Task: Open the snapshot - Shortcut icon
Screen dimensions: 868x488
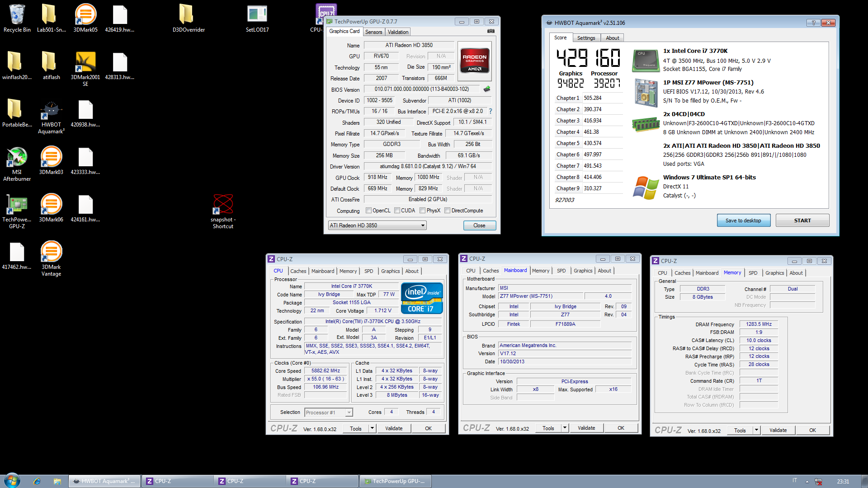Action: point(223,211)
